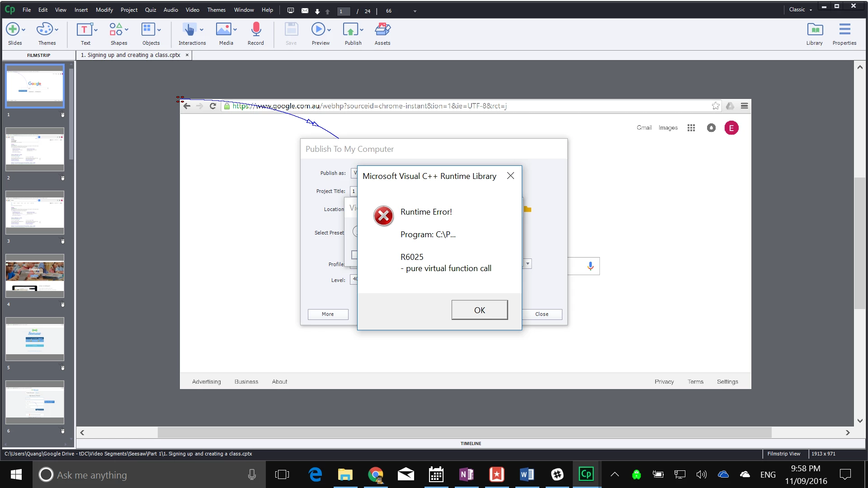The width and height of the screenshot is (868, 488).
Task: Open Chrome from the Windows taskbar
Action: point(375,474)
